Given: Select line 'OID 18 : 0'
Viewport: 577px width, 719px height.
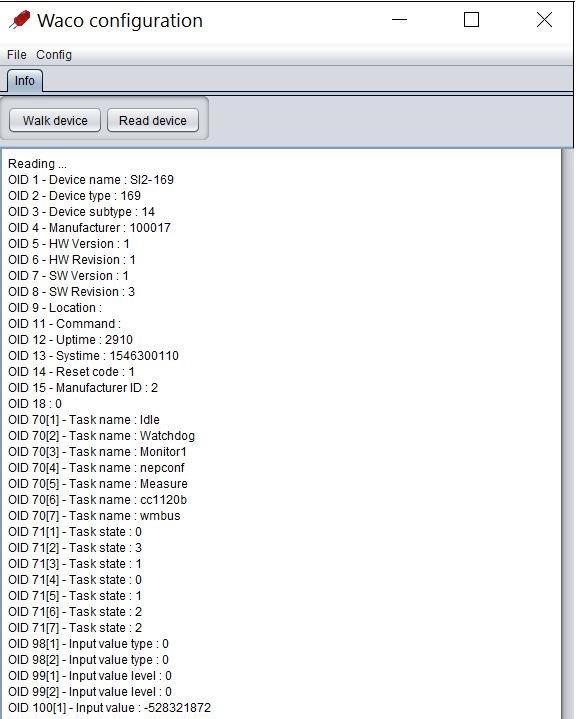Looking at the screenshot, I should point(35,404).
